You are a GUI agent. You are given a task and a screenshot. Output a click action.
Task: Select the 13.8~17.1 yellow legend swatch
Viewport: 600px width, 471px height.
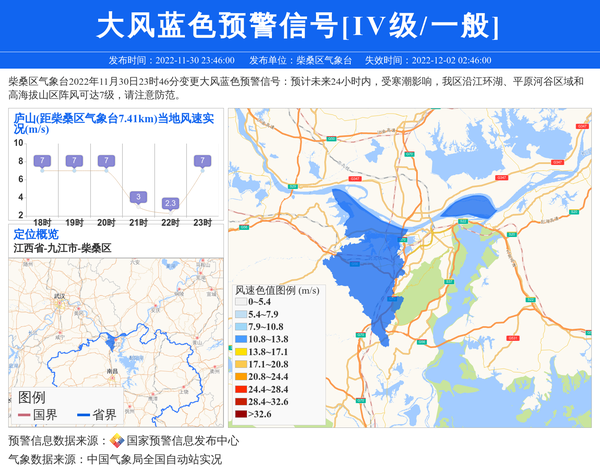coord(240,352)
